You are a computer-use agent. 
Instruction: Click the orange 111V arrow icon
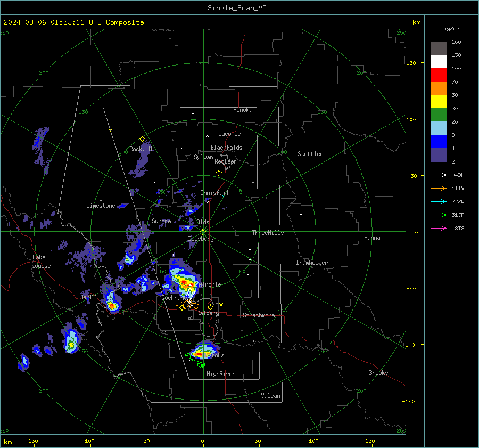[439, 189]
